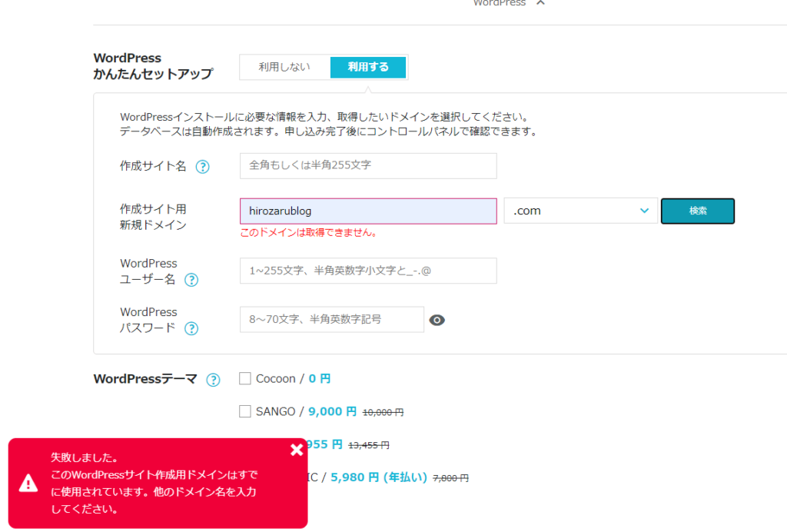
Task: Select 利用しない for WordPress setup
Action: 284,67
